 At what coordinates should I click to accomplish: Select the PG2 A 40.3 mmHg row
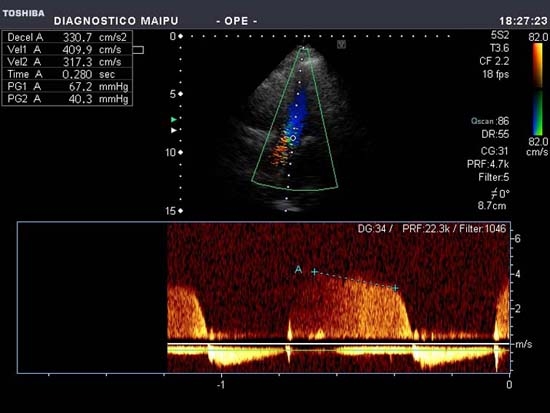(x=67, y=99)
